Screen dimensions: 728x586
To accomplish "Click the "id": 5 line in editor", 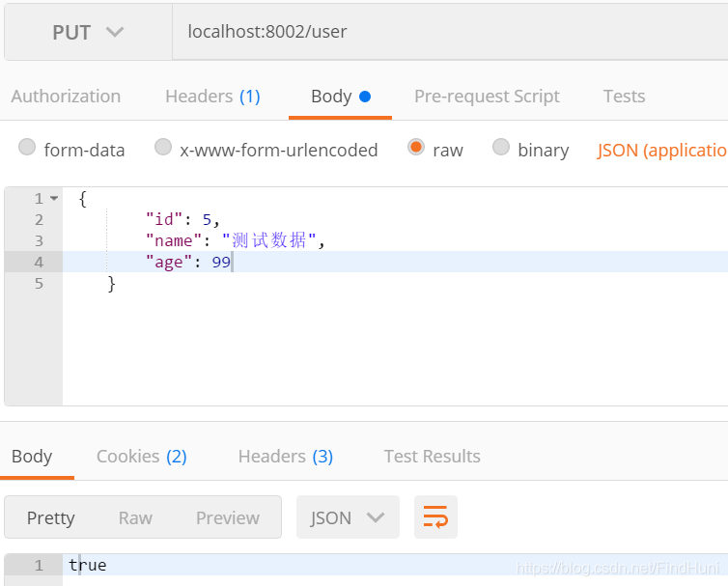I will coord(182,219).
